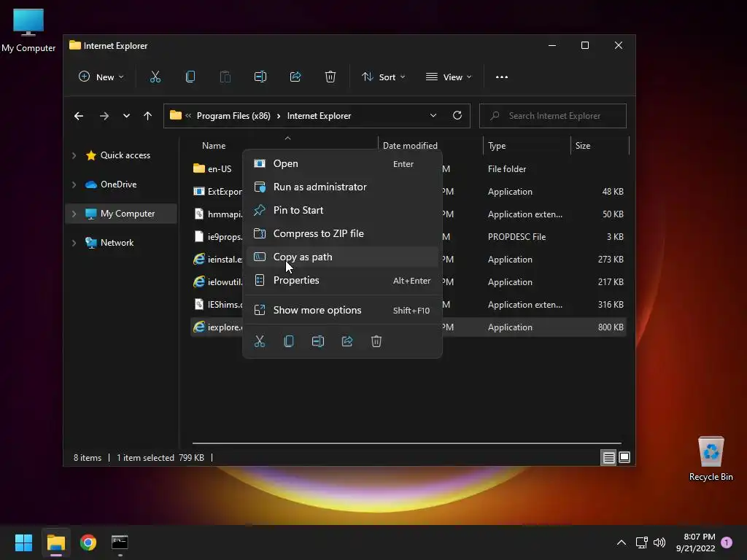747x560 pixels.
Task: Choose Run as administrator
Action: [343, 187]
